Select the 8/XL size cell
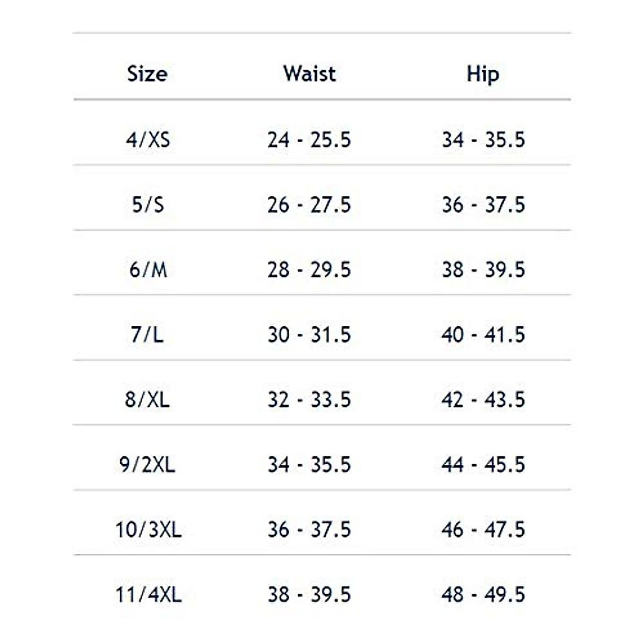This screenshot has height=644, width=644. click(x=148, y=399)
